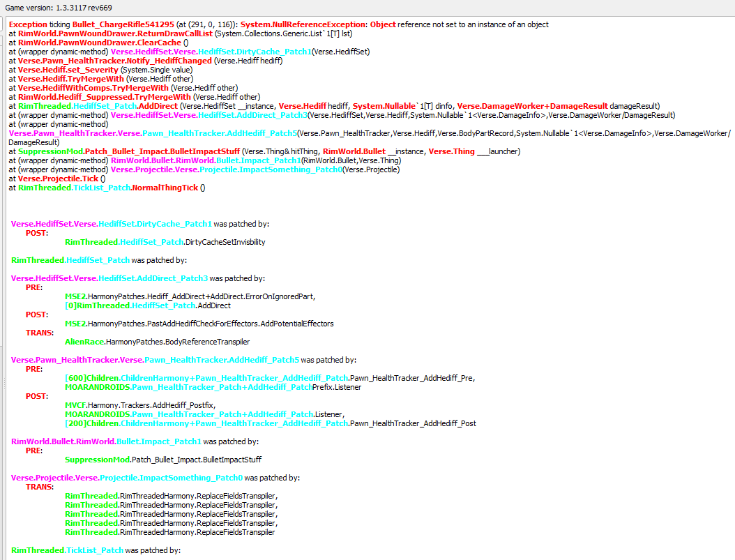Click the 'at RimThreaded.HediffSet_Patch.AddDirect (Verse.HediffSet __instance' line
The image size is (735, 560).
[334, 106]
